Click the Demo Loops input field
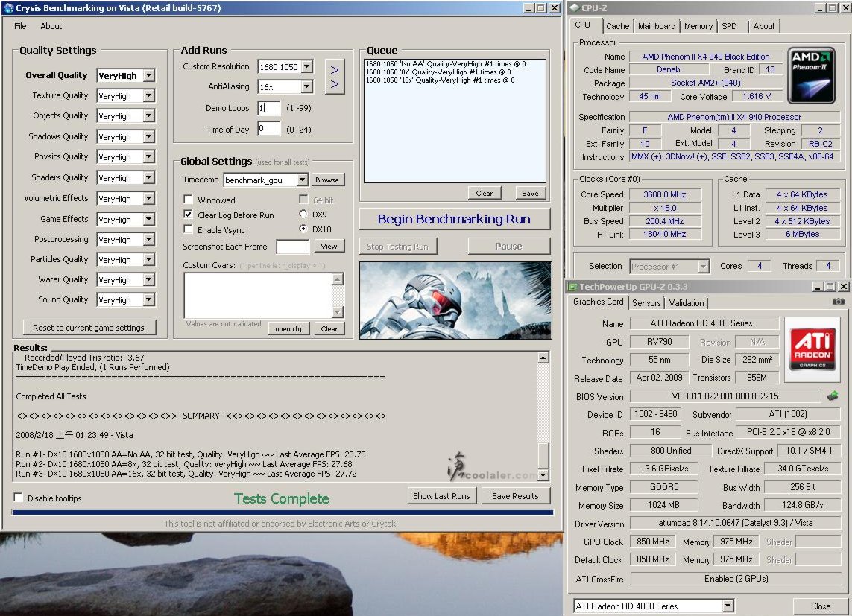 pos(268,107)
